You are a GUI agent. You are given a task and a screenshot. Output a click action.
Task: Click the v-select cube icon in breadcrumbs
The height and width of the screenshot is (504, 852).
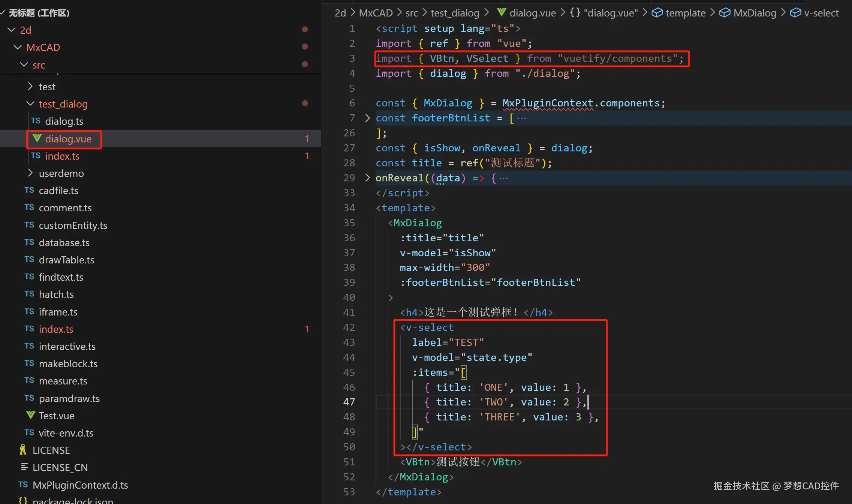pyautogui.click(x=795, y=13)
